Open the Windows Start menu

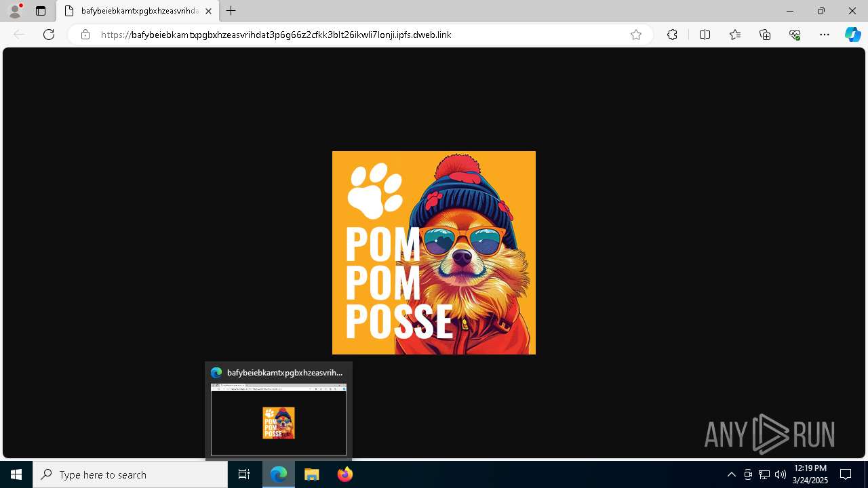click(x=16, y=474)
